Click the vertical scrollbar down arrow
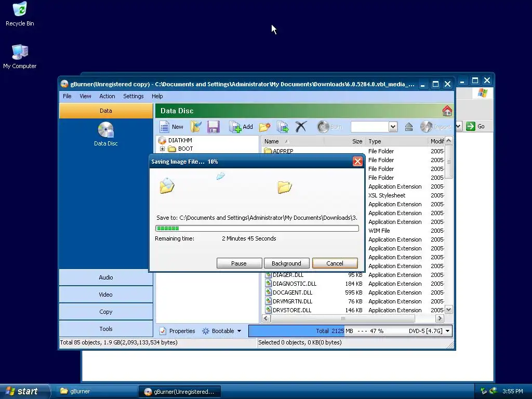Viewport: 532px width, 399px height. 448,310
